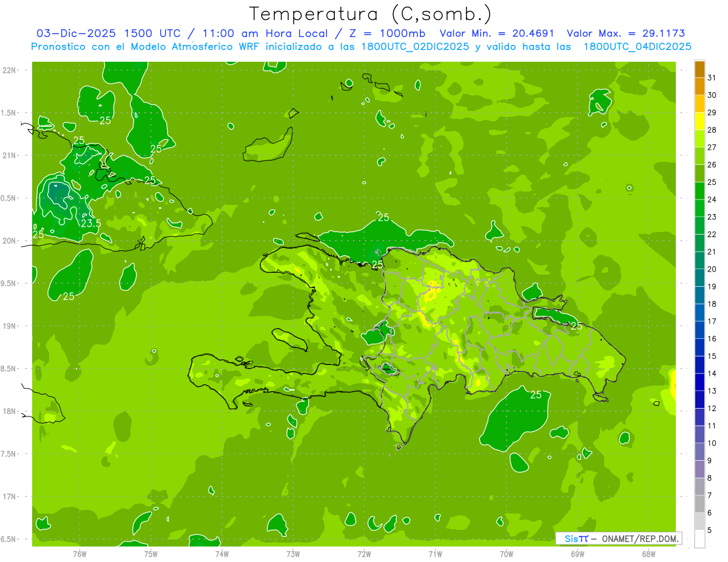Click the "73W" longitude label
728x562 pixels.
pyautogui.click(x=293, y=554)
